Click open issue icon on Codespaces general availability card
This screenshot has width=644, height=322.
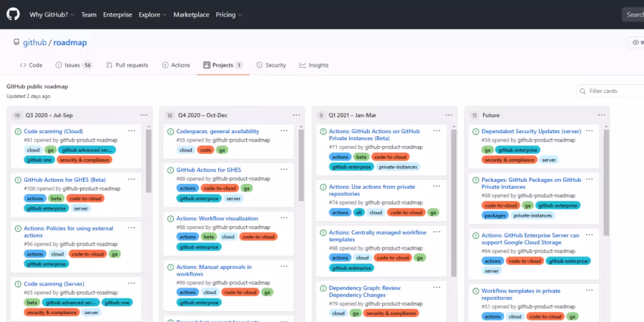point(170,132)
